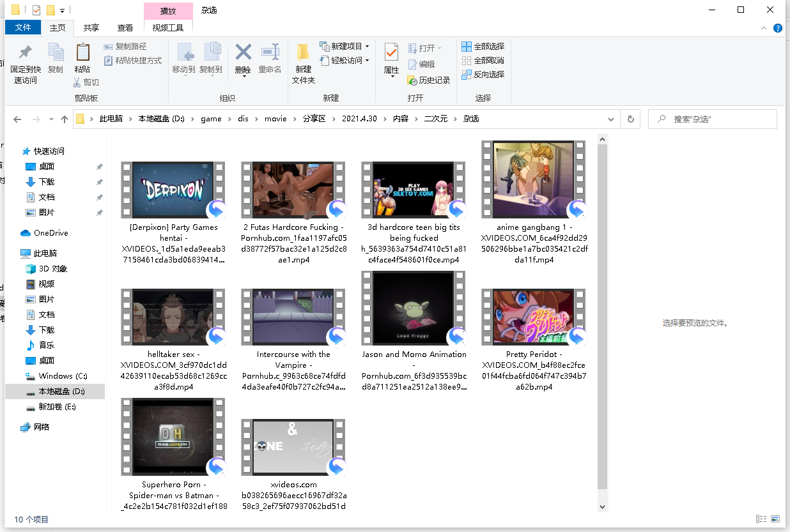Go back with the back arrow
Image resolution: width=790 pixels, height=532 pixels.
17,119
